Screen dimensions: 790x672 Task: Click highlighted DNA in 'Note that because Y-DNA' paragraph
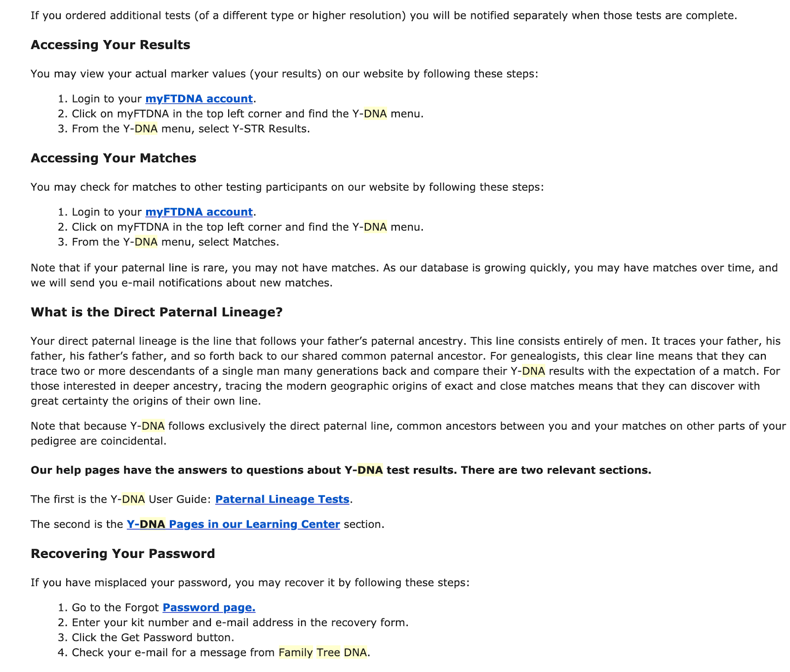153,426
